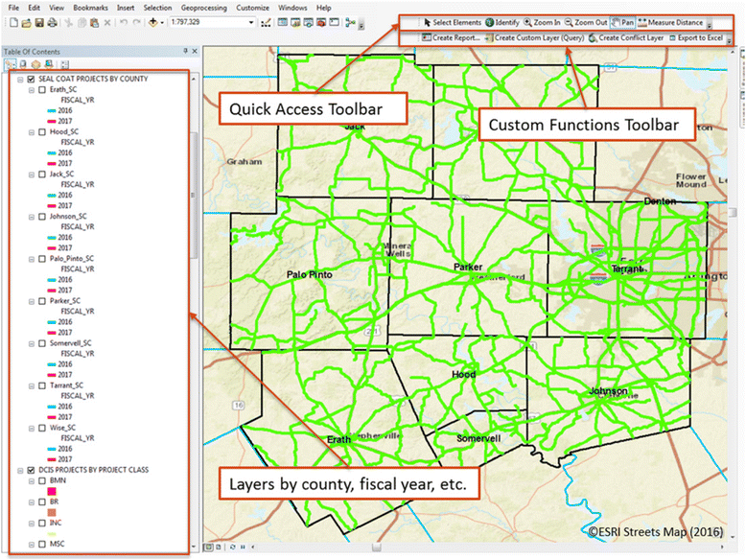Image resolution: width=746 pixels, height=560 pixels.
Task: Pin the Table Of Contents panel
Action: pyautogui.click(x=186, y=51)
